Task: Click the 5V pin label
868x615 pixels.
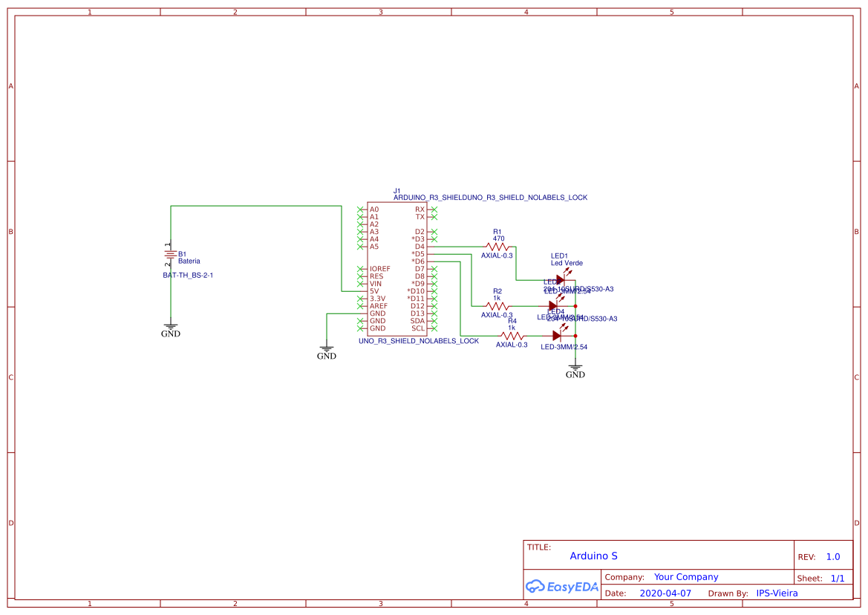Action: pyautogui.click(x=374, y=291)
